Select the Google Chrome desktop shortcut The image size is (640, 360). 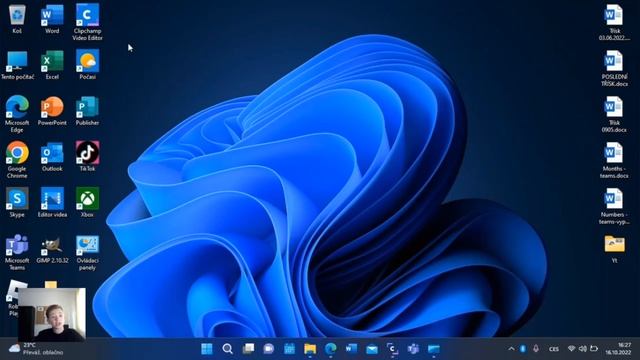[x=17, y=160]
